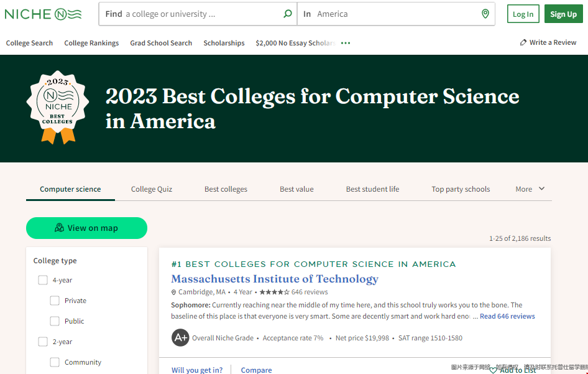Viewport: 588px width, 374px height.
Task: Click the Sign Up button
Action: pos(563,14)
